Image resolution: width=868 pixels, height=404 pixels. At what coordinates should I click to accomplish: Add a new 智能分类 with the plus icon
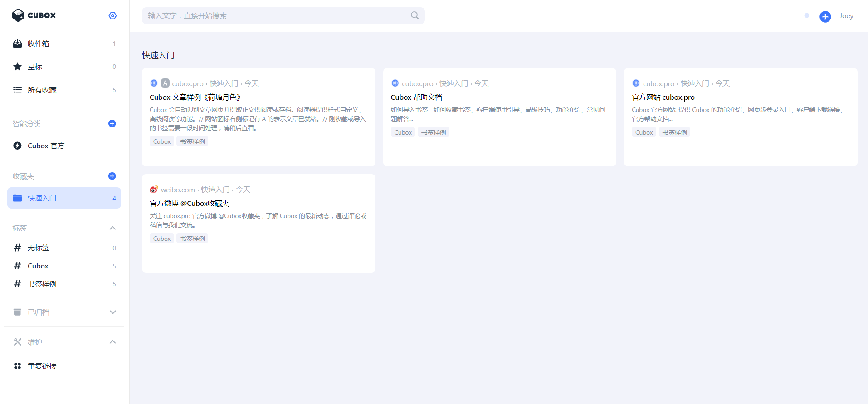click(x=112, y=123)
